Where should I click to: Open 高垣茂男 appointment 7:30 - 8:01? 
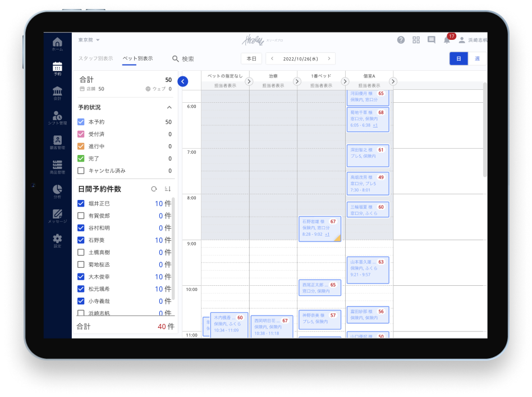pyautogui.click(x=368, y=184)
